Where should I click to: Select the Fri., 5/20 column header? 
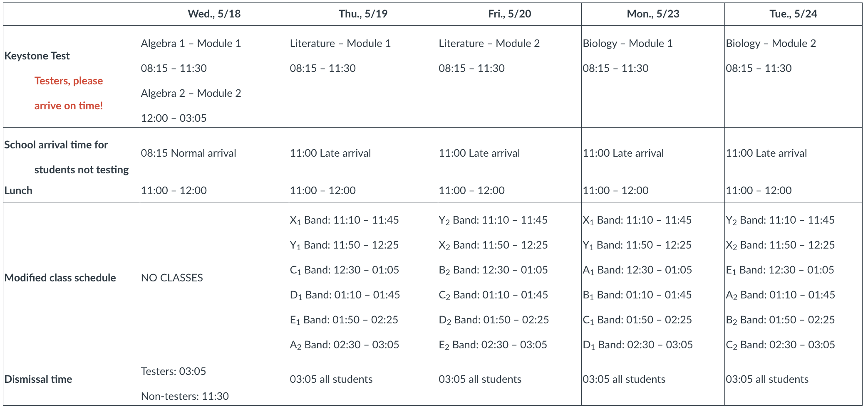pos(509,14)
